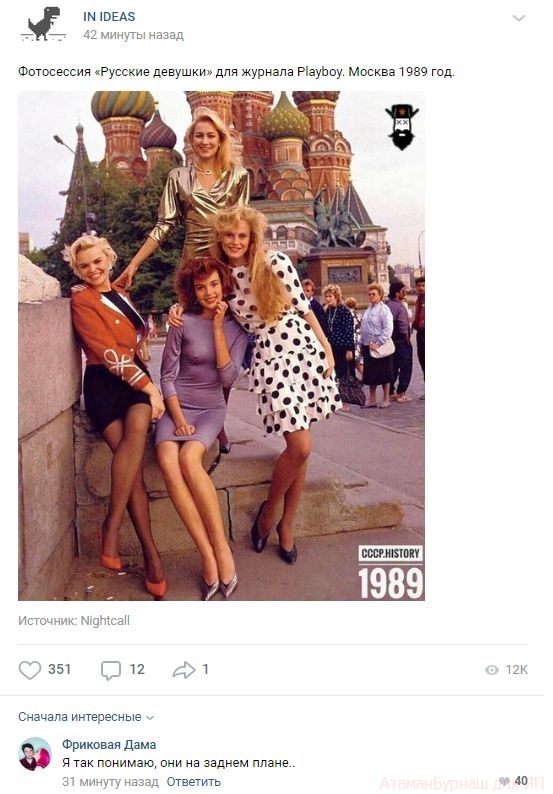Screen dimensions: 553x794
Task: Open comment timestamp 31 минуту назад
Action: (110, 781)
